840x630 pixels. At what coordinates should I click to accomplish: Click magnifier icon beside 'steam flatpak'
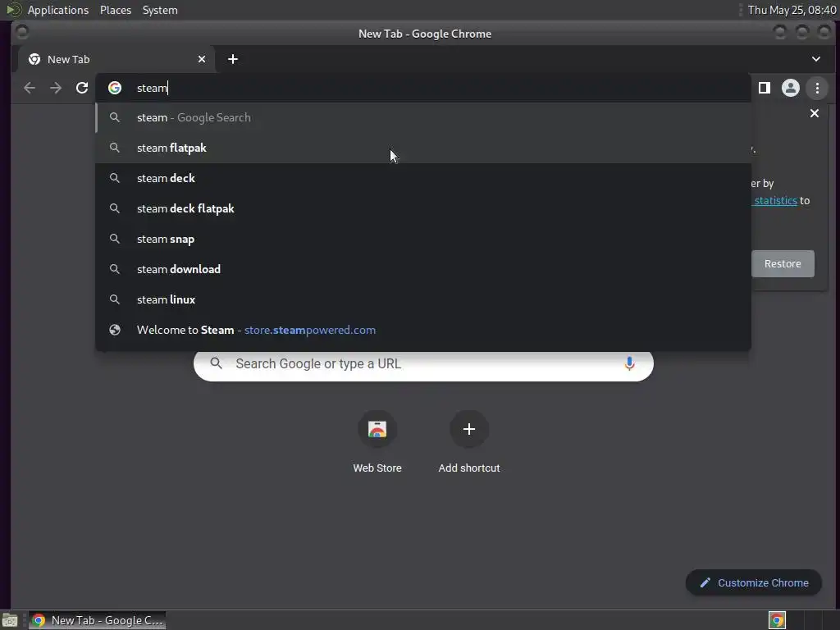click(x=115, y=148)
